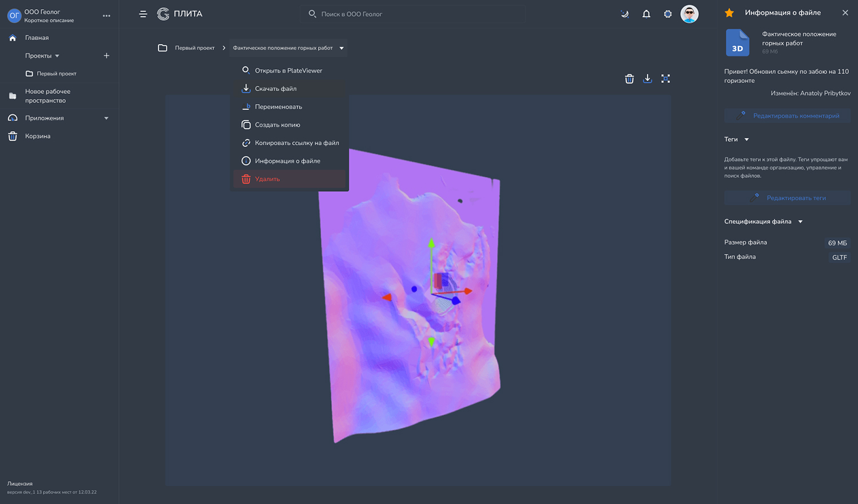This screenshot has height=504, width=858.
Task: Choose Копировать ссылку на файл
Action: point(289,143)
